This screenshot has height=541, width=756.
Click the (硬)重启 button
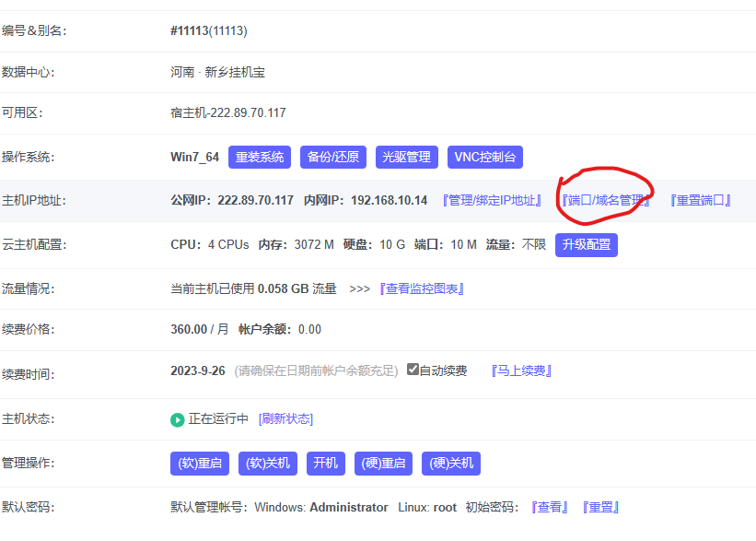point(383,464)
